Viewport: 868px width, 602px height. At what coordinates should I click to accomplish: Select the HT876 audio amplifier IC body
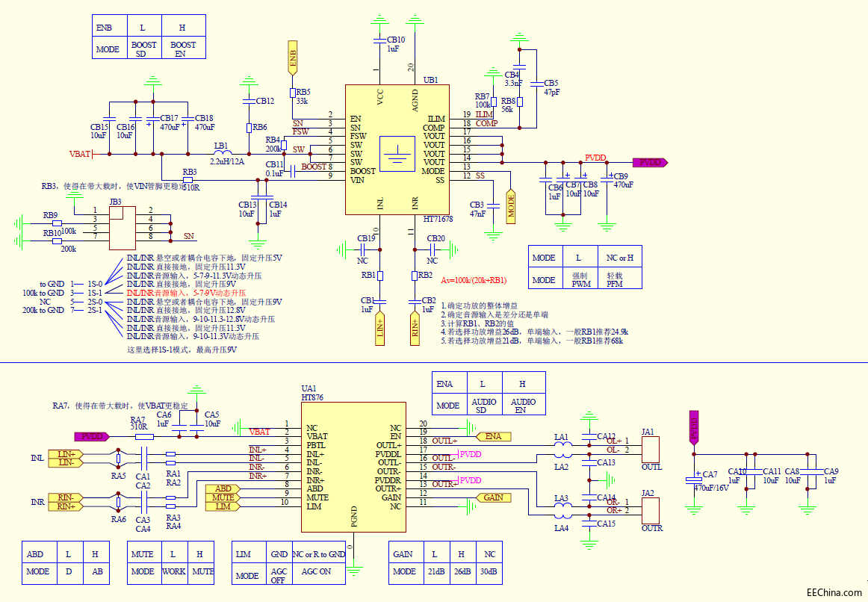coord(353,467)
